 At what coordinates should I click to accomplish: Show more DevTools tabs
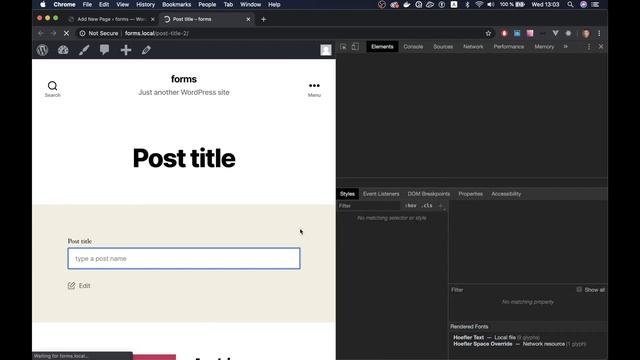(x=566, y=47)
